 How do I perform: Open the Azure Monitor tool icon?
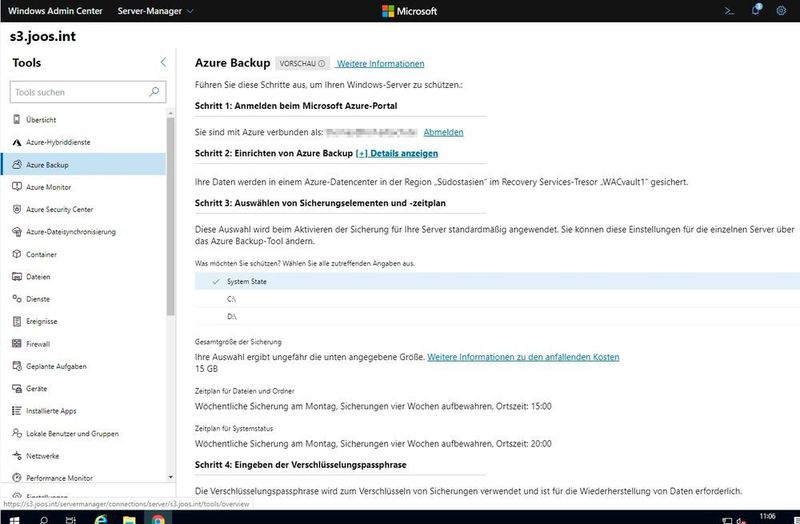tap(17, 187)
